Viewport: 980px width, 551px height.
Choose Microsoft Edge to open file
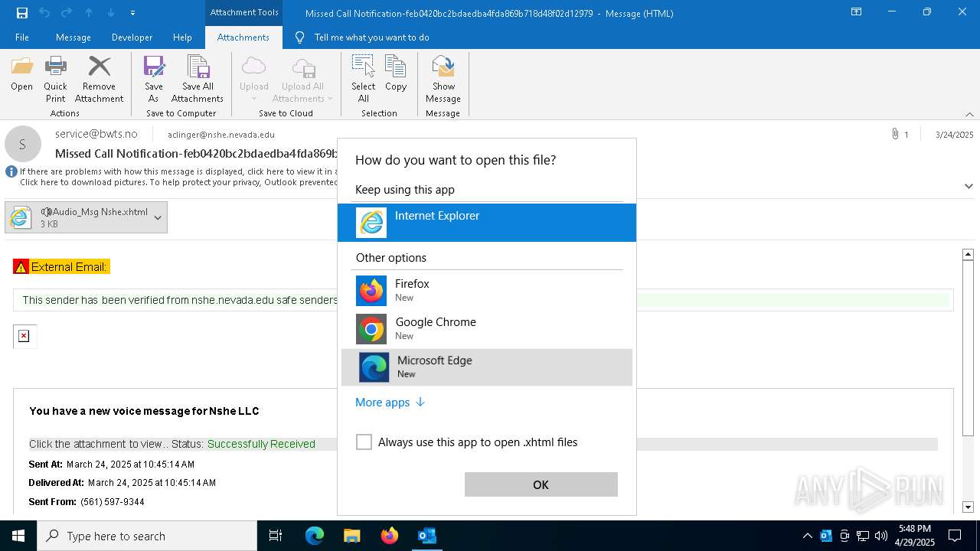tap(487, 367)
